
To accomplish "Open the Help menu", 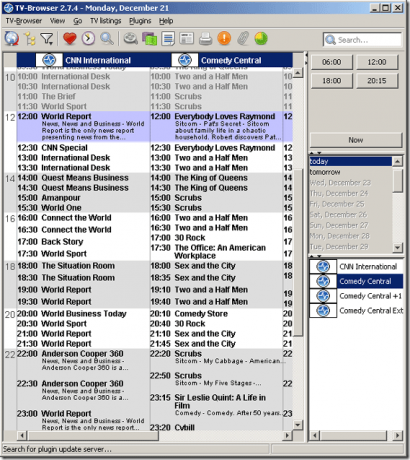I will [166, 21].
